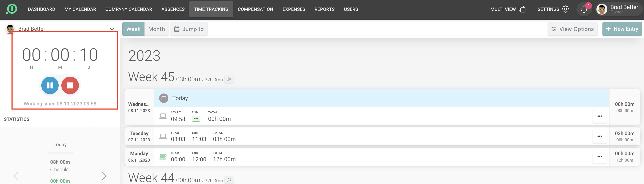Pause the running time tracker
The width and height of the screenshot is (644, 184).
click(50, 85)
